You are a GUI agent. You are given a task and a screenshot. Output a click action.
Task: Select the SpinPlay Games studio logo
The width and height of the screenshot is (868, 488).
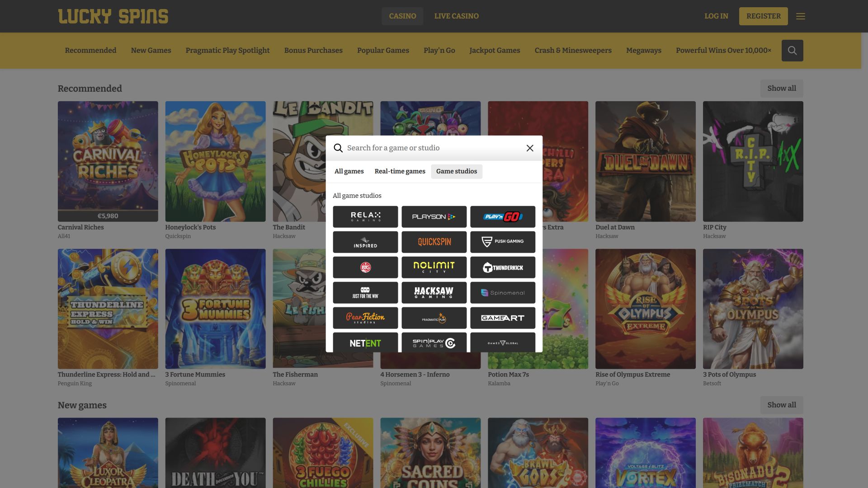(x=434, y=343)
